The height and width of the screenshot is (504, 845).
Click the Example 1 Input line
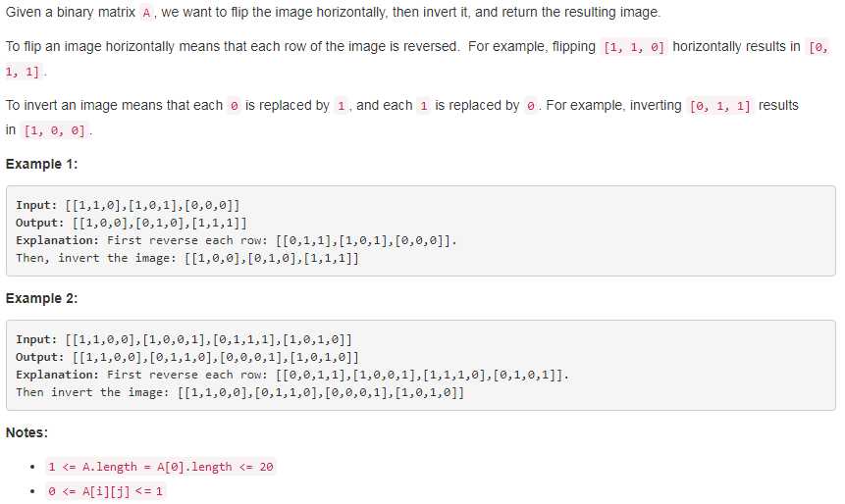pyautogui.click(x=128, y=205)
